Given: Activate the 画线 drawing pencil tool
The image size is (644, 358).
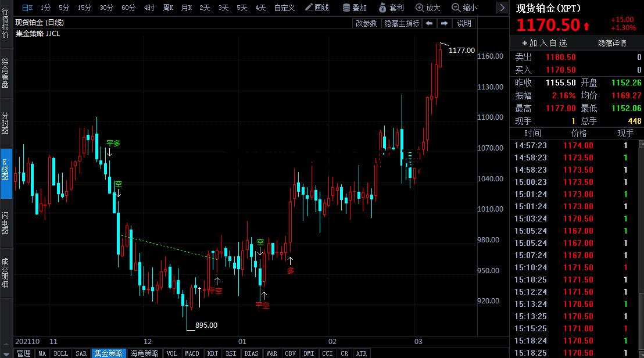Looking at the screenshot, I should click(x=317, y=8).
